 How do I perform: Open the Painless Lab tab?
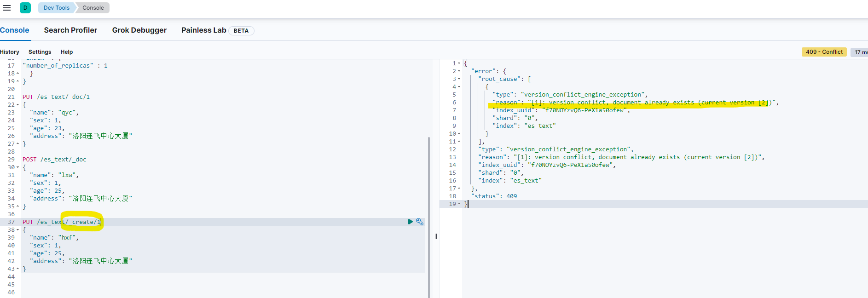click(204, 30)
